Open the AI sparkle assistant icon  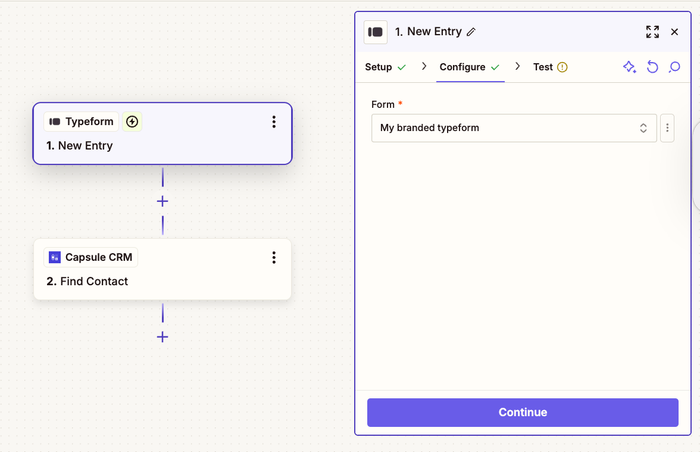[x=629, y=67]
